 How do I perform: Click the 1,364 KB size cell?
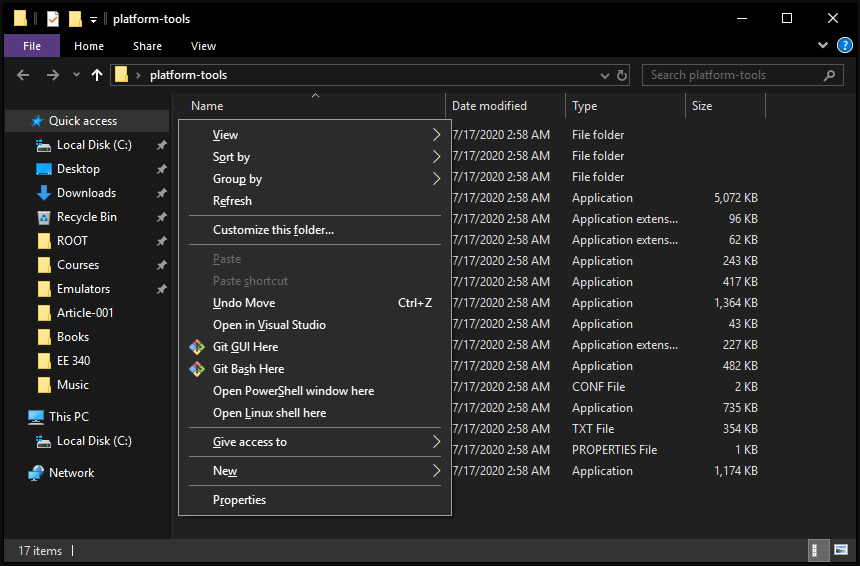[735, 303]
